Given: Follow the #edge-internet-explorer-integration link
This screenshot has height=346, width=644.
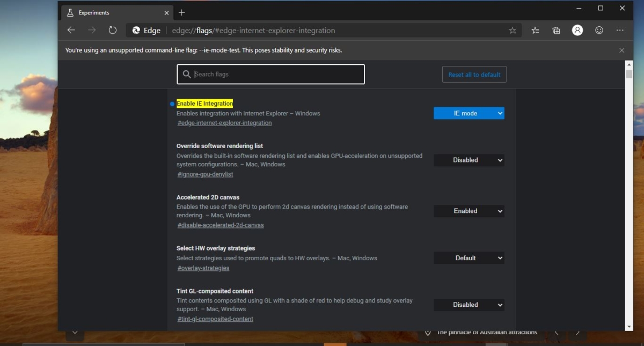Looking at the screenshot, I should [224, 122].
